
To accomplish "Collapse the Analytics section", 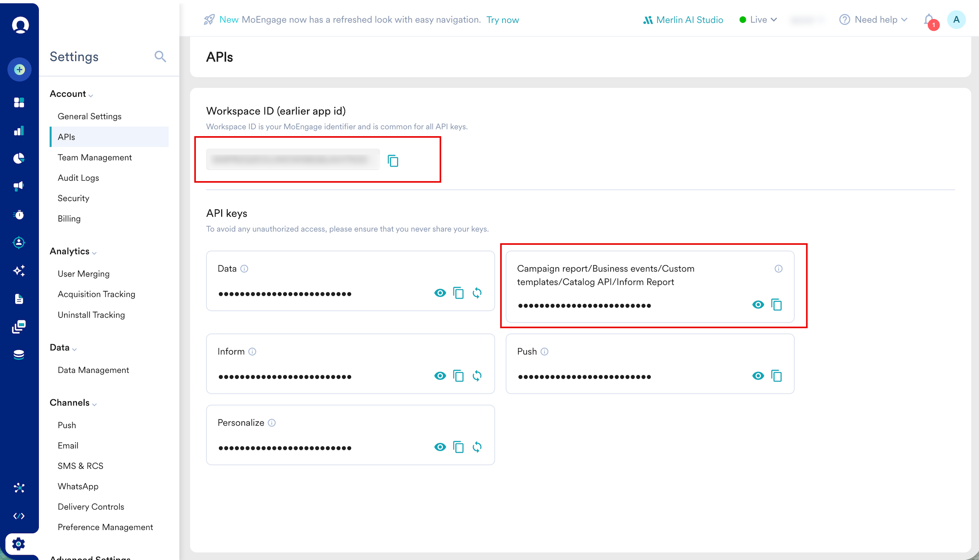I will (73, 251).
